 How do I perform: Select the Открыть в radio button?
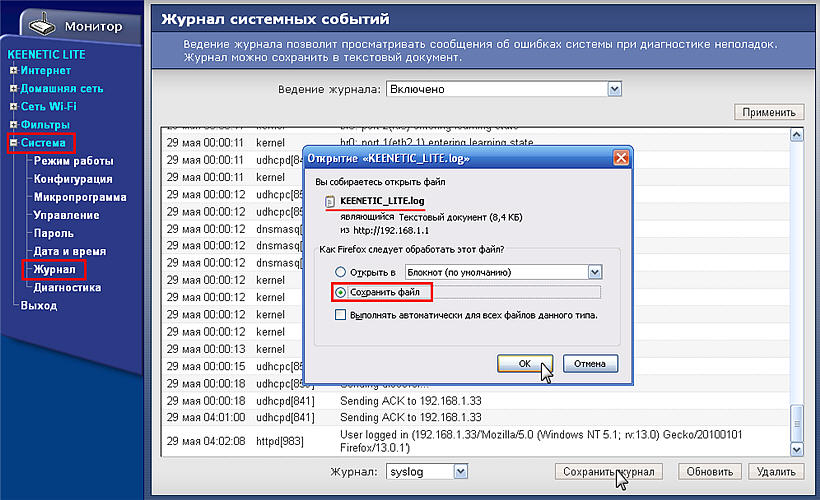(342, 272)
